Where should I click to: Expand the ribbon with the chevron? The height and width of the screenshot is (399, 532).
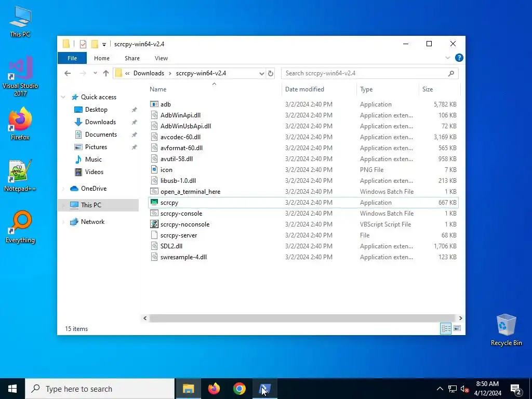447,58
